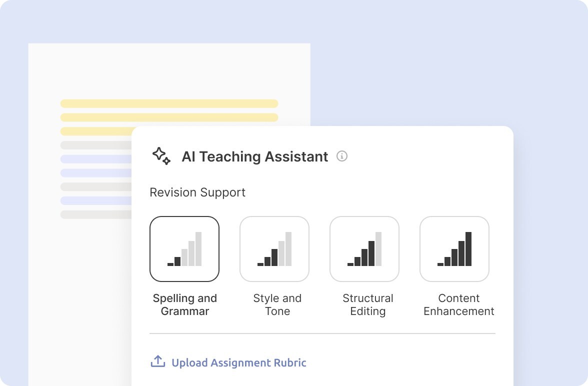Pick the Content Enhancement level card

click(454, 249)
